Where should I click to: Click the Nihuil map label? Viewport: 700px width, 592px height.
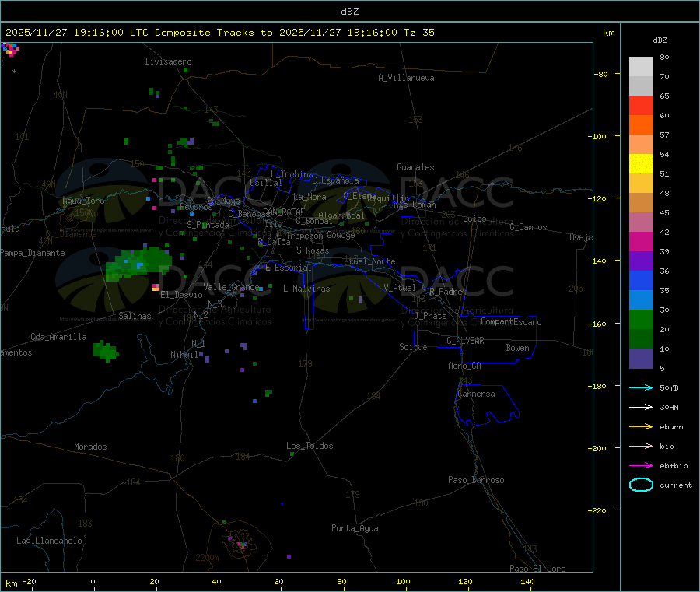click(x=184, y=355)
